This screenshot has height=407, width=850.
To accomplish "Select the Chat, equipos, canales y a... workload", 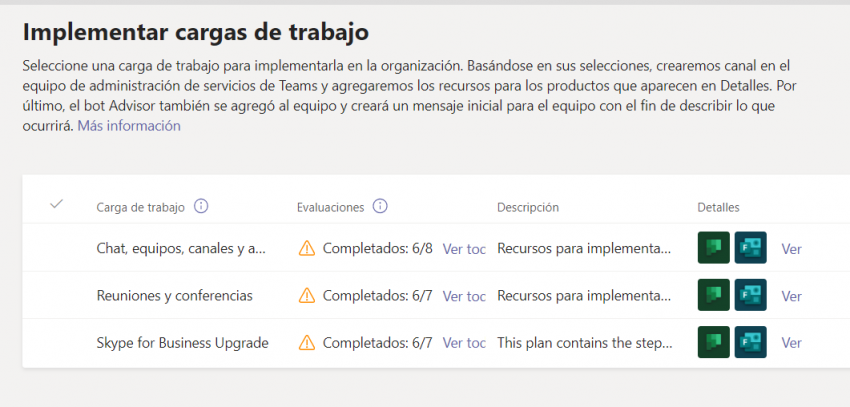I will [x=182, y=249].
